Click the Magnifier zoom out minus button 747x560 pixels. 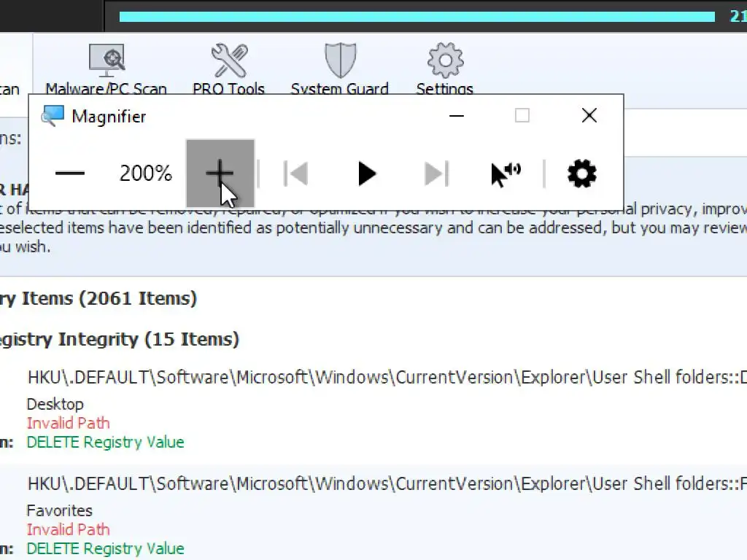pyautogui.click(x=70, y=174)
